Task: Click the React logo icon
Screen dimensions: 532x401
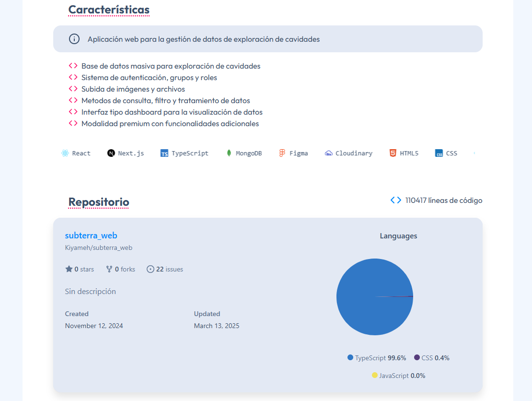Action: (x=65, y=153)
